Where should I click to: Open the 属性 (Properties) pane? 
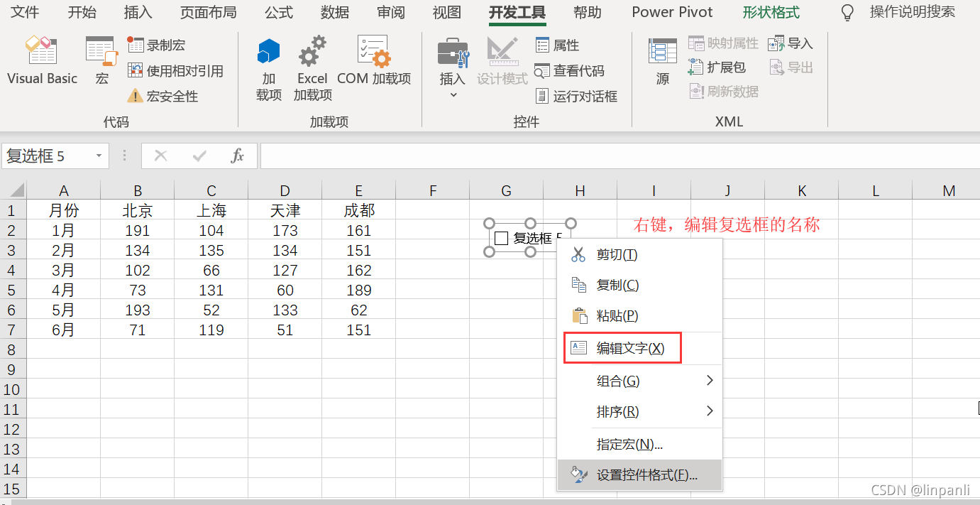558,45
